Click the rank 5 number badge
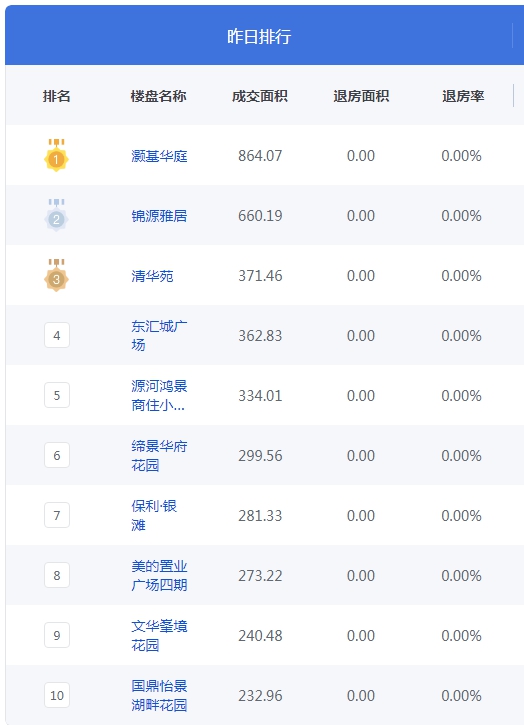Viewport: 524px width, 725px height. click(x=57, y=395)
